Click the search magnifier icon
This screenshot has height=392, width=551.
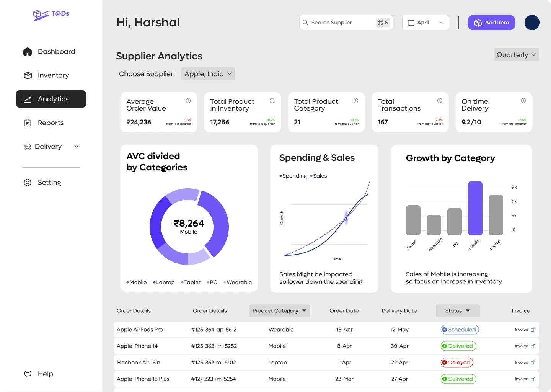tap(305, 23)
